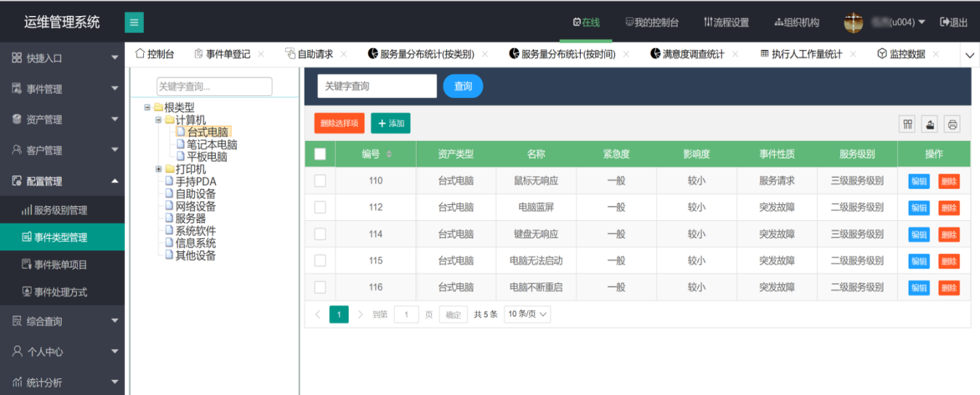Select 服务器 in the tree
Viewport: 980px width, 395px height.
[x=190, y=218]
